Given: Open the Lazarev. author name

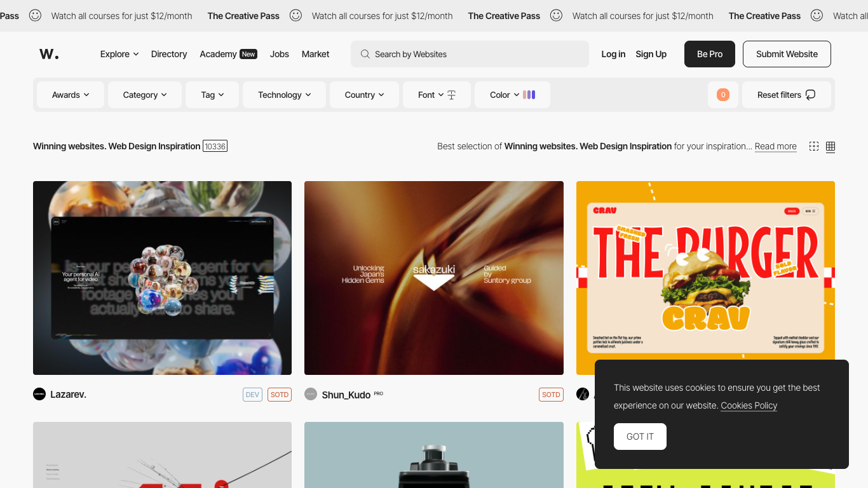Looking at the screenshot, I should point(68,394).
